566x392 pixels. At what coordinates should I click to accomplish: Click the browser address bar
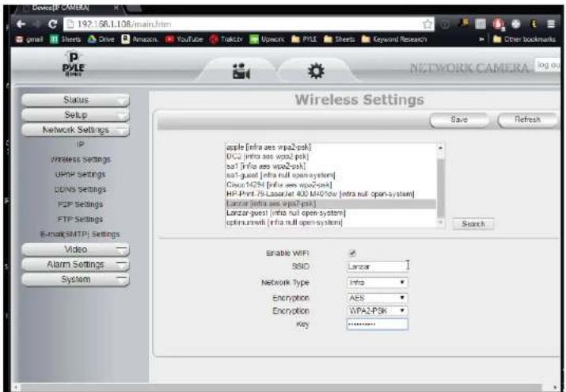coord(249,25)
